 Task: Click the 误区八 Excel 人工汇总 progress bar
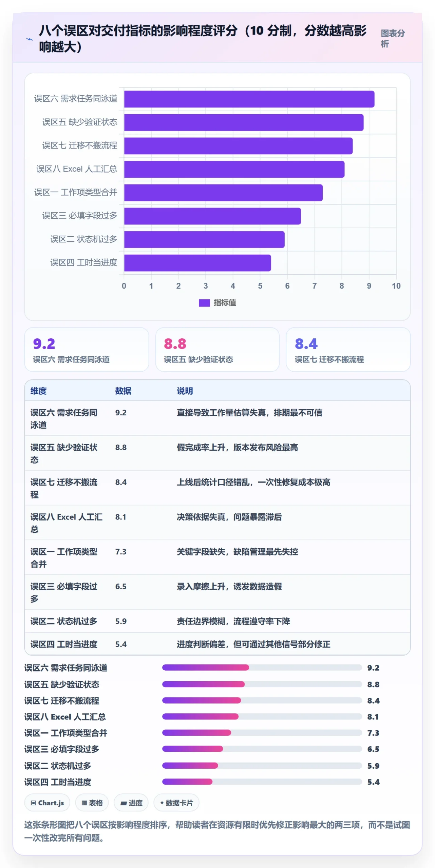pos(262,716)
